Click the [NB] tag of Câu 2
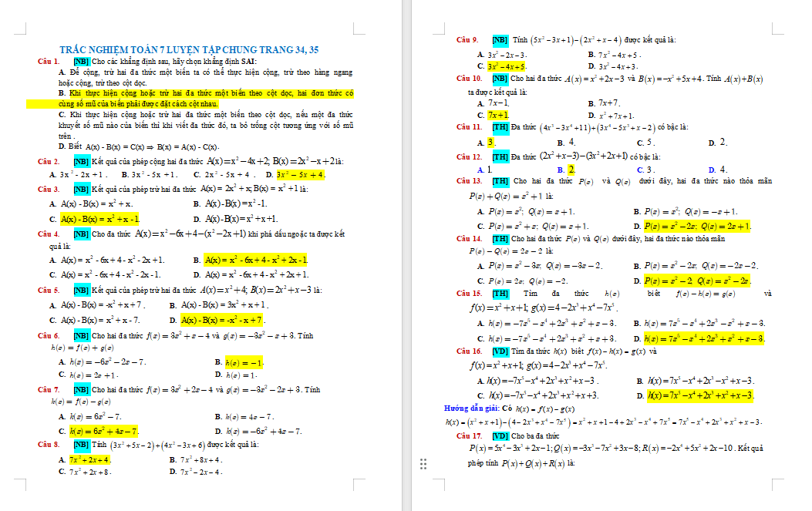Screen dimensions: 812x511 coord(81,162)
